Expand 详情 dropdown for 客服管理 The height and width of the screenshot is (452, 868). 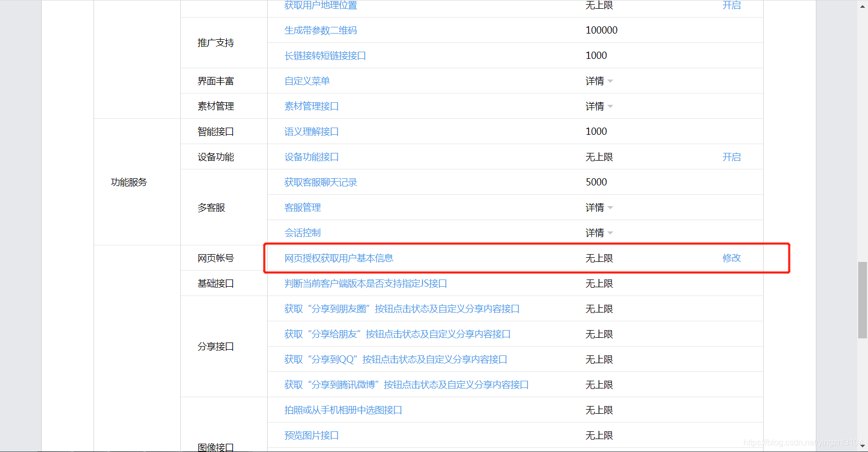(x=599, y=208)
